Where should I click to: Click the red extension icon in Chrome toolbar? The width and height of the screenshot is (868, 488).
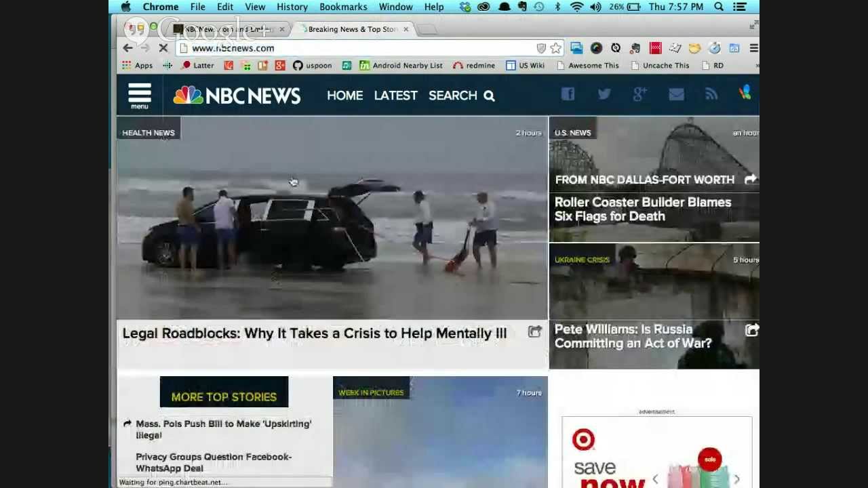click(x=655, y=48)
